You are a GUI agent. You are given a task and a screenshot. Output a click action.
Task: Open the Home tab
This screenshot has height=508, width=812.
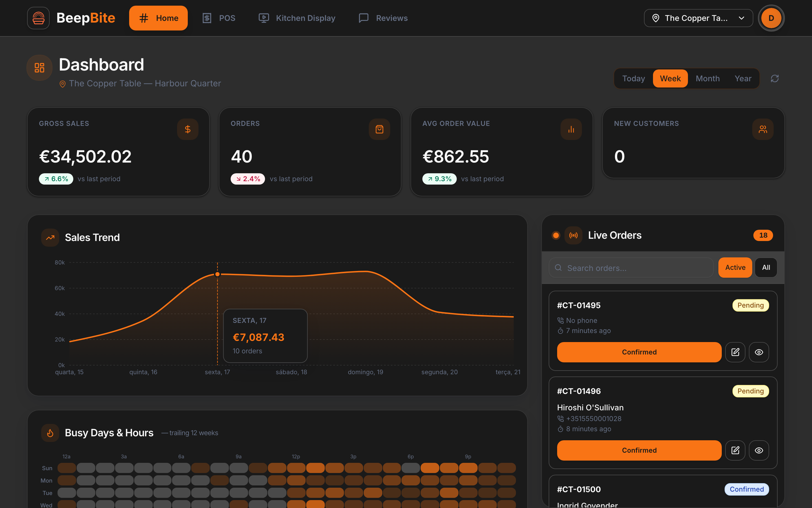(158, 18)
